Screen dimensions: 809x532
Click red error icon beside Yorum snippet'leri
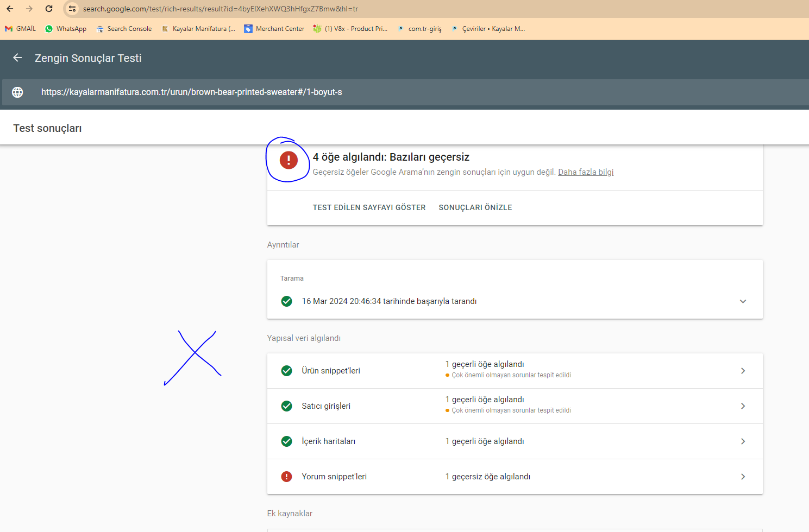click(x=287, y=477)
